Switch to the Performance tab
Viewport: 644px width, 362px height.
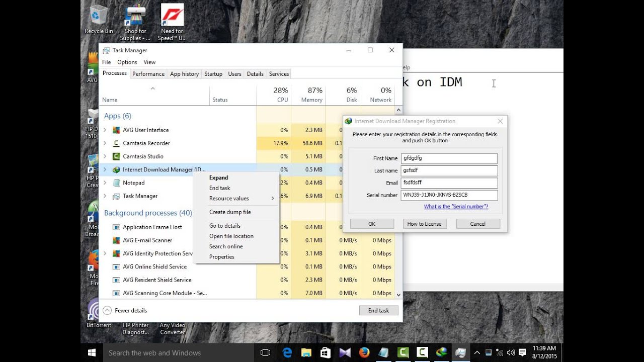click(148, 74)
